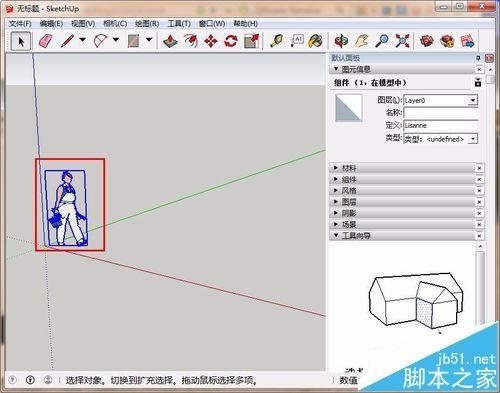Viewport: 500px width, 393px height.
Task: Click the Zoom Extents tool
Action: [402, 41]
